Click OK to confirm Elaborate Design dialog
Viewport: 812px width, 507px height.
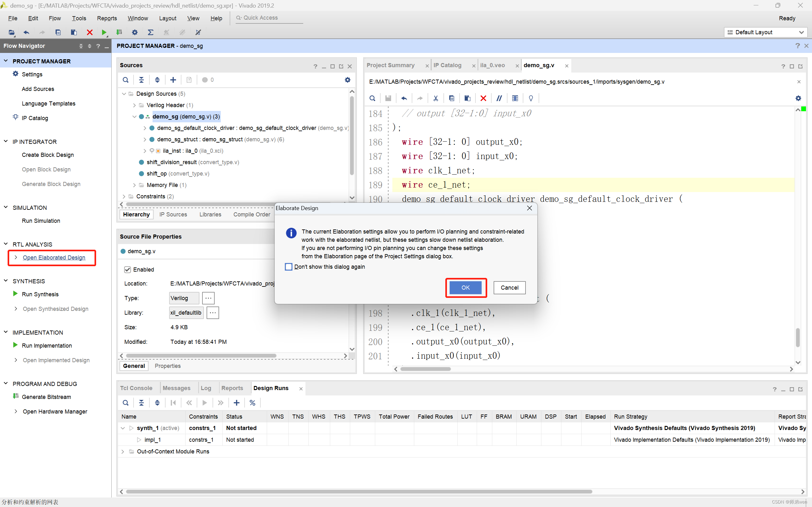pos(465,287)
